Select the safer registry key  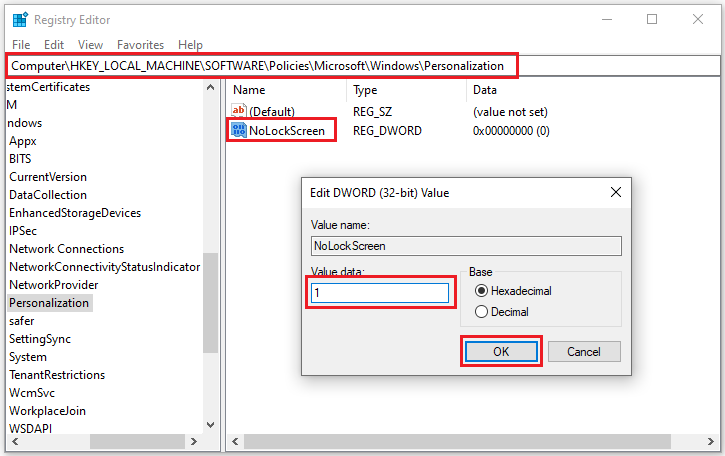(22, 321)
